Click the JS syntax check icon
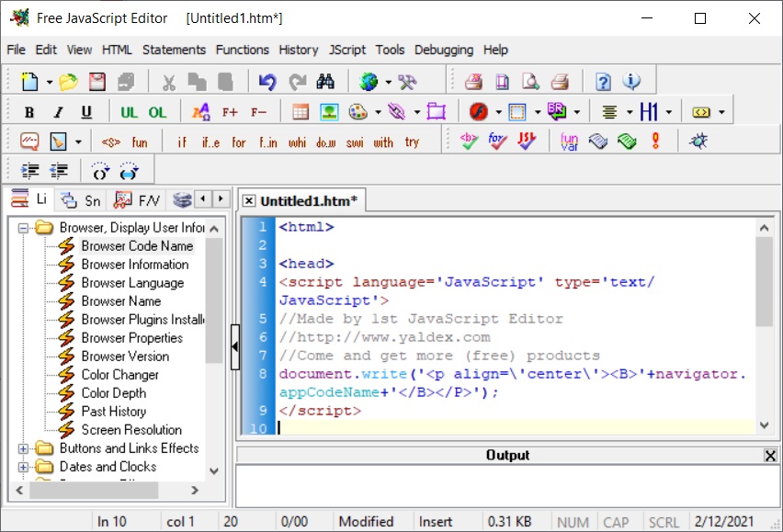Viewport: 783px width, 532px height. (x=527, y=141)
